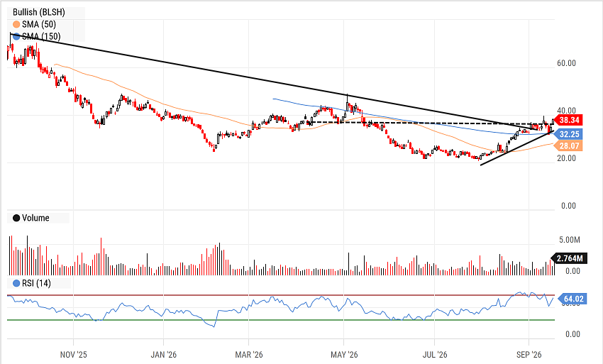Click the NOV '25 date axis label
The height and width of the screenshot is (364, 603).
[73, 354]
